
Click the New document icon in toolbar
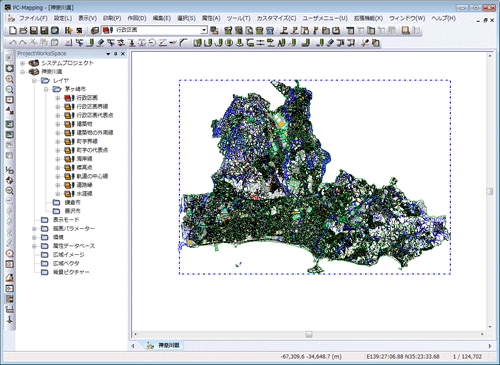click(13, 31)
